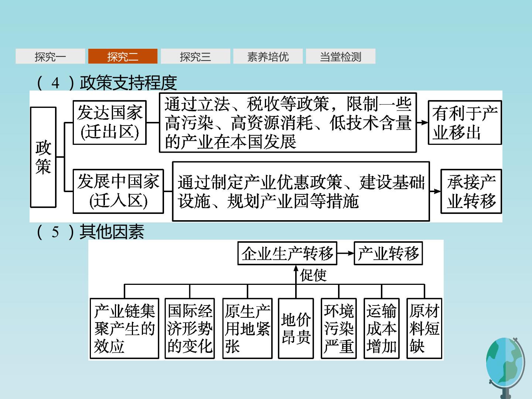The height and width of the screenshot is (399, 532).
Task: Select the 通过制定产业优惠政策 description box
Action: coord(301,191)
